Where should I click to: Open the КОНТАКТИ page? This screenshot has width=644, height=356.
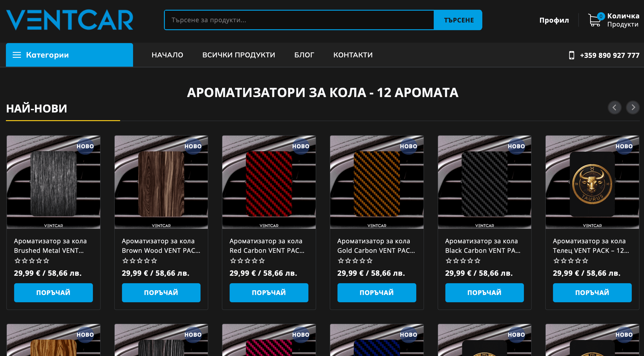tap(353, 55)
